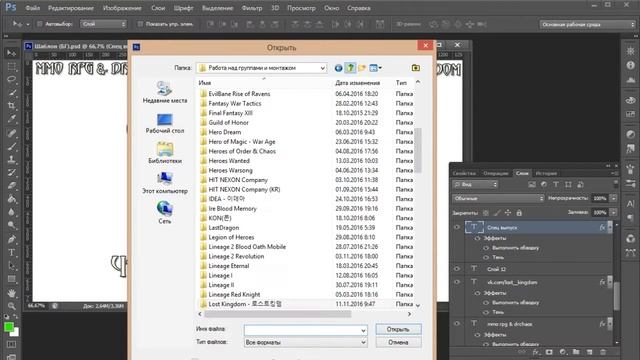
Task: Click the favorites folder icon in Open dialog
Action: [x=416, y=68]
